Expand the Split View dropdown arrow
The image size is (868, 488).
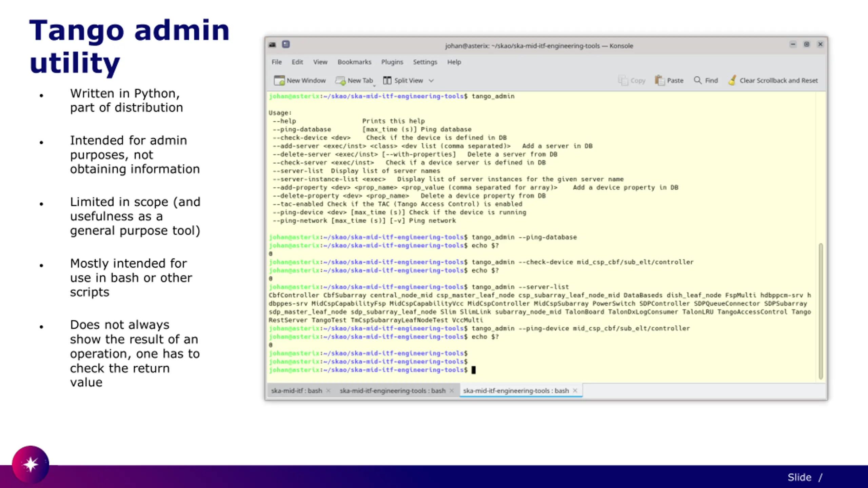click(x=431, y=81)
